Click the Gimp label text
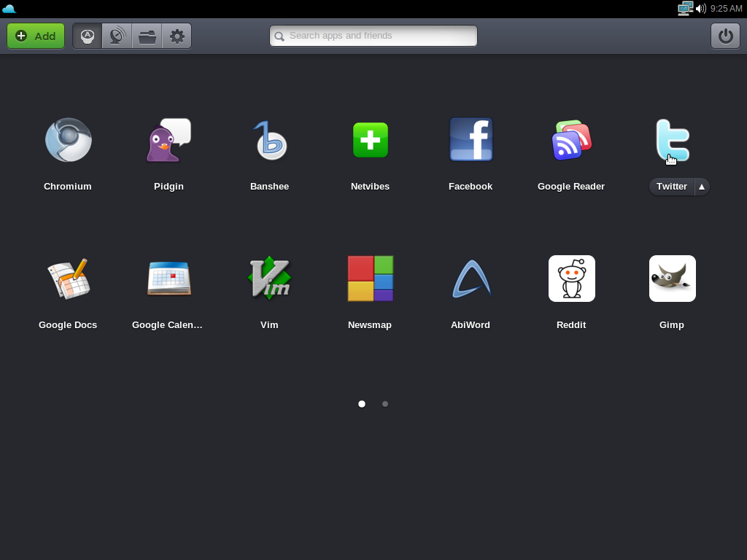 [672, 325]
